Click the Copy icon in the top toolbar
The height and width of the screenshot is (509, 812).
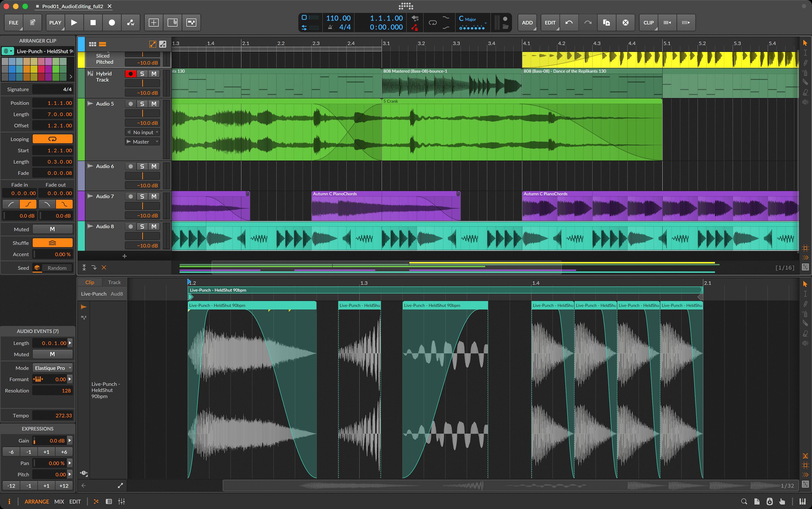click(606, 22)
